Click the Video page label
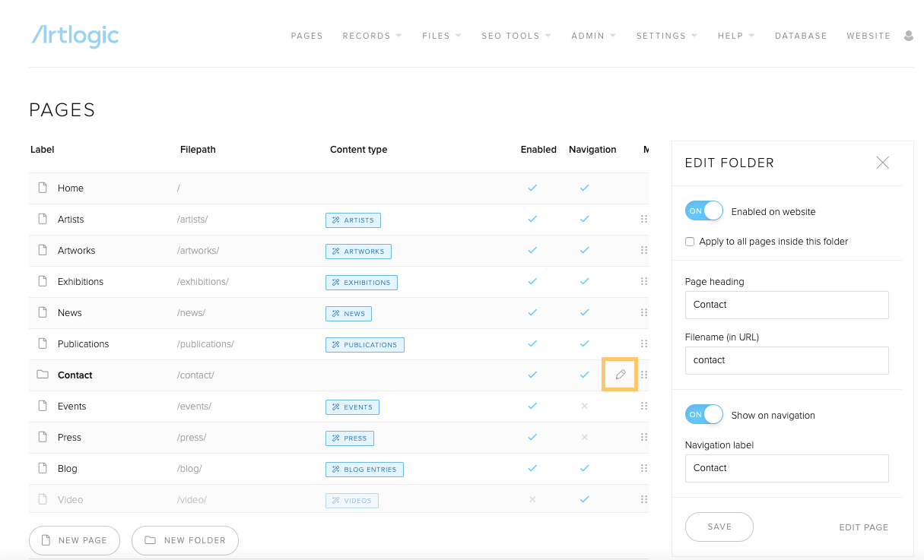Image resolution: width=924 pixels, height=560 pixels. 71,499
